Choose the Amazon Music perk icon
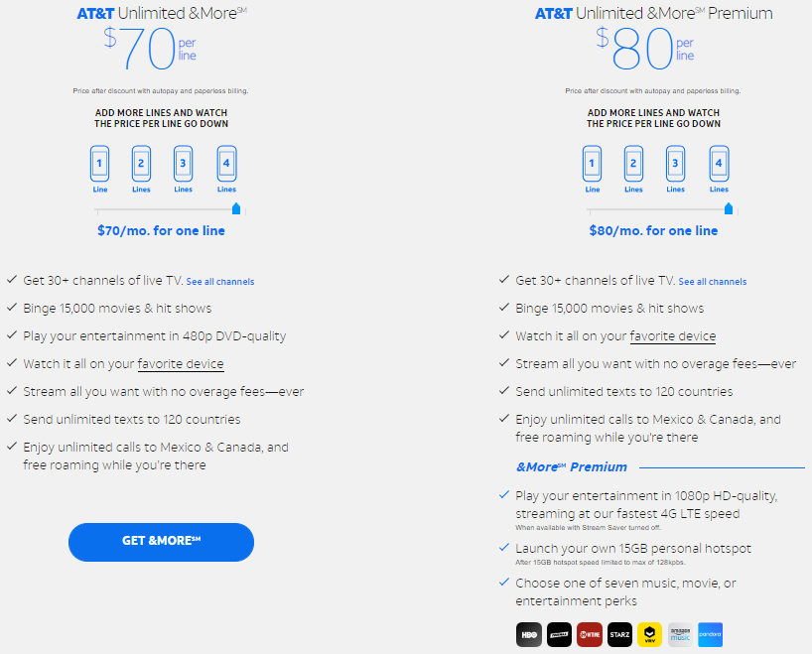This screenshot has width=812, height=654. [680, 634]
